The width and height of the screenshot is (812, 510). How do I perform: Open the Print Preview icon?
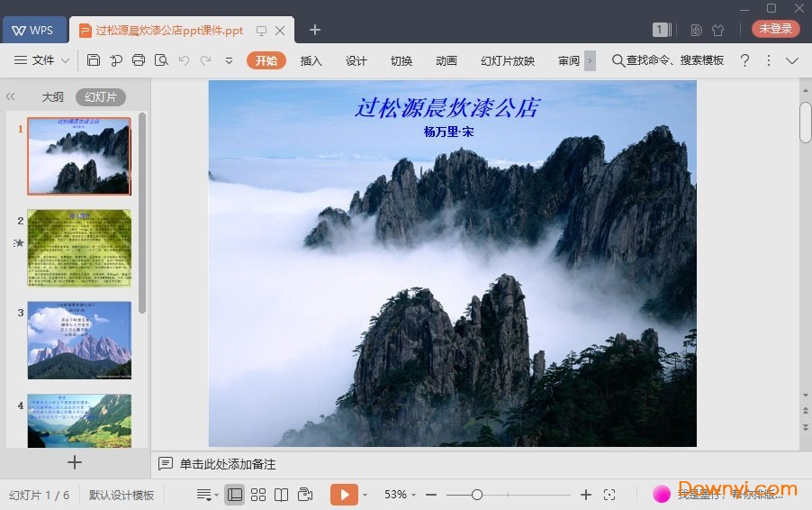click(161, 60)
